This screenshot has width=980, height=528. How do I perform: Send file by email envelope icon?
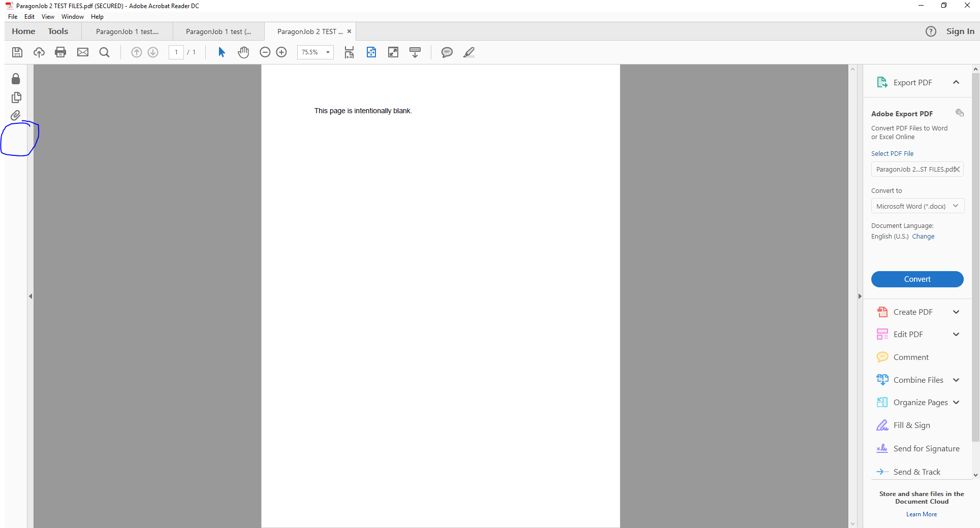[83, 52]
